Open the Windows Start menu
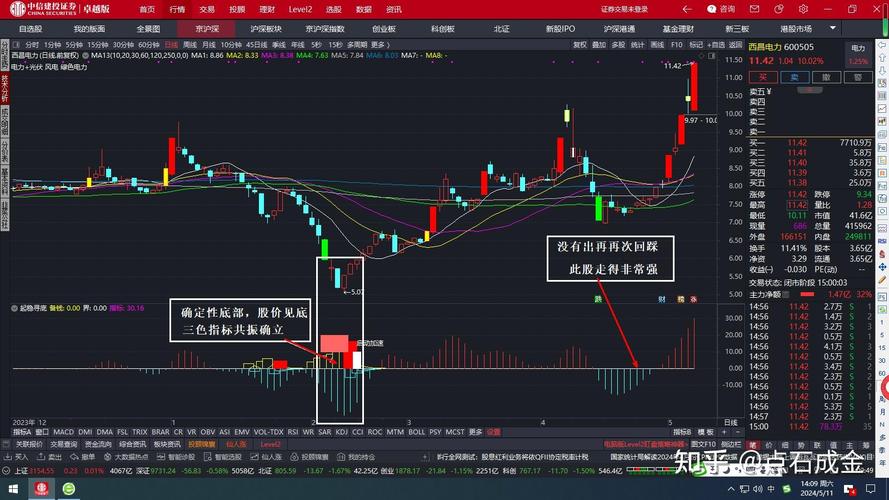The image size is (889, 500). (13, 489)
